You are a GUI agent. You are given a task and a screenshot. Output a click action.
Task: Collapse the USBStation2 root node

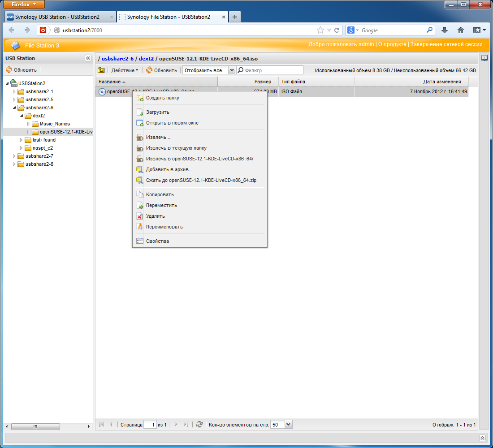[7, 83]
